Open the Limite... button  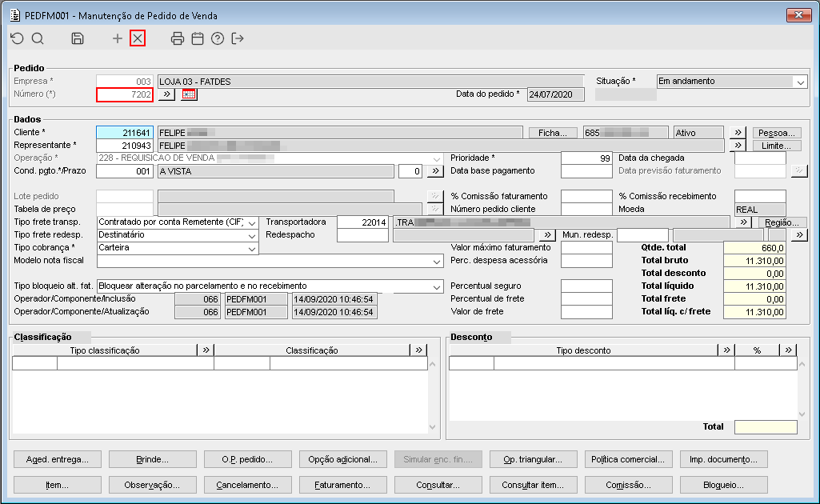click(777, 146)
